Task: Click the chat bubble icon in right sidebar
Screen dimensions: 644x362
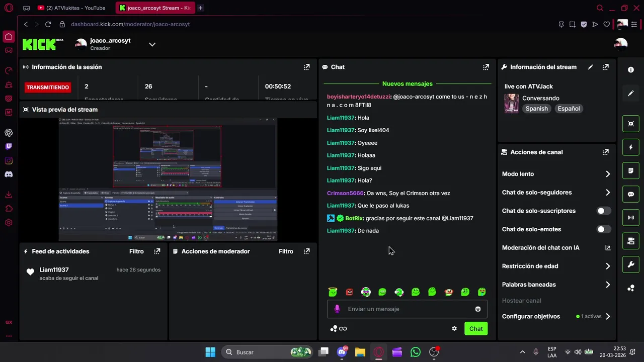Action: click(x=631, y=194)
